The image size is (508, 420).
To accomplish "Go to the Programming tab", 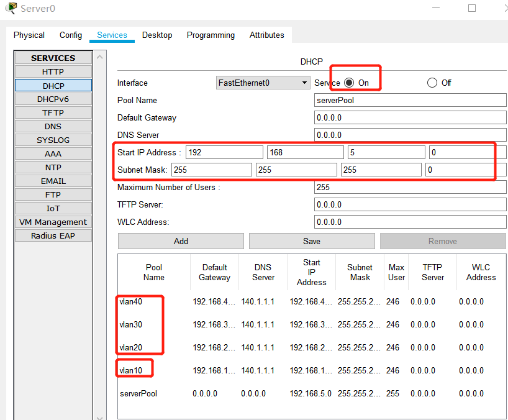I will [x=211, y=35].
